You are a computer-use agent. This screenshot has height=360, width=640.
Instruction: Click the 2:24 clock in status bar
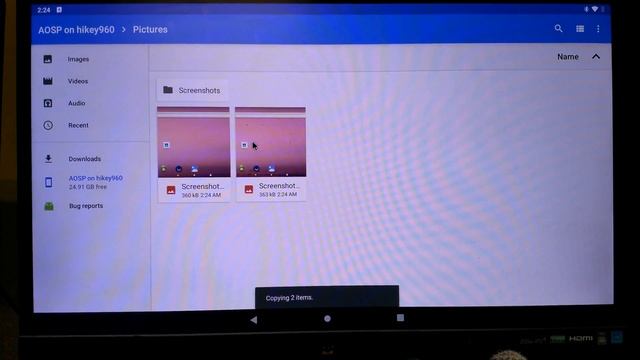click(44, 10)
